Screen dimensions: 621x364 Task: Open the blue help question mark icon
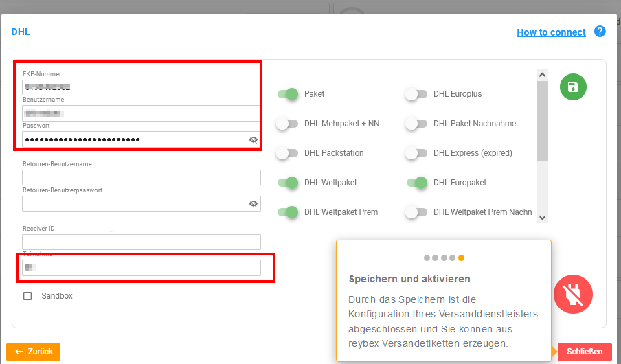[600, 32]
